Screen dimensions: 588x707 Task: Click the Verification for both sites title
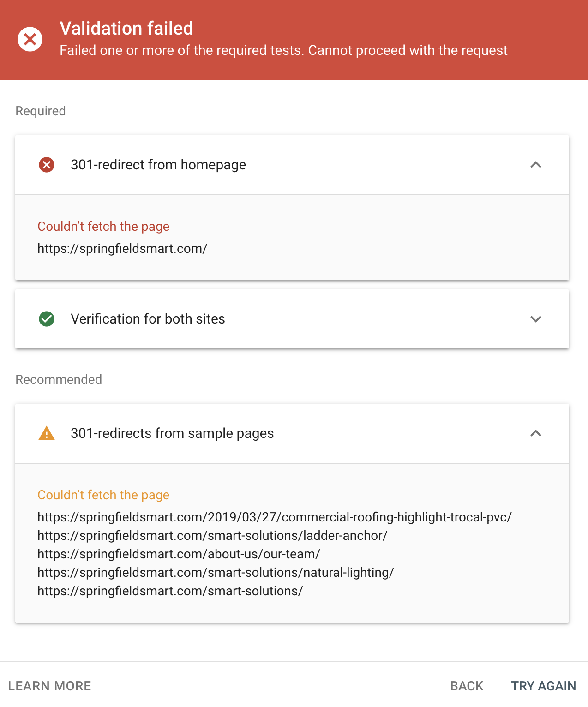click(148, 319)
